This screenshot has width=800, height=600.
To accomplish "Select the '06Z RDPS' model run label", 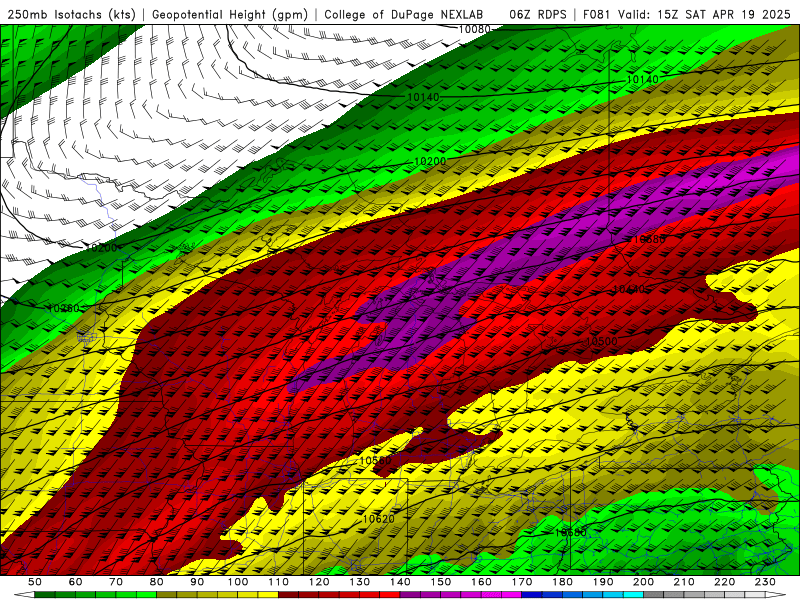I will pyautogui.click(x=538, y=14).
